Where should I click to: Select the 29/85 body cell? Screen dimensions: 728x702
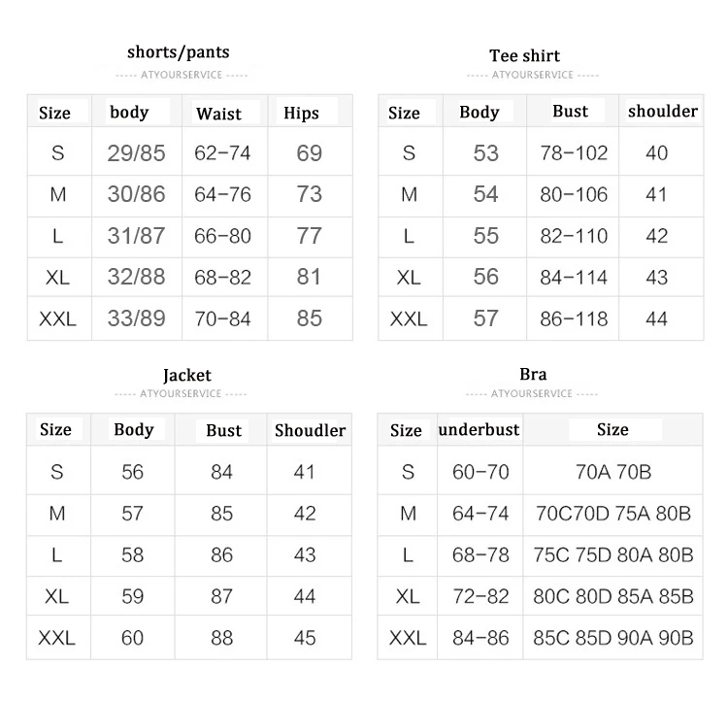[136, 153]
